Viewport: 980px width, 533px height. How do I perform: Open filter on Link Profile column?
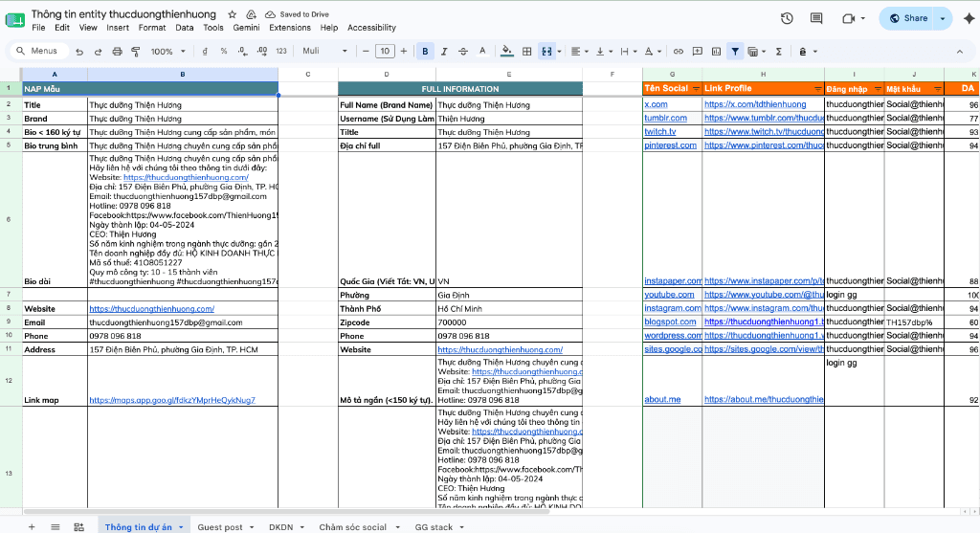[x=818, y=89]
